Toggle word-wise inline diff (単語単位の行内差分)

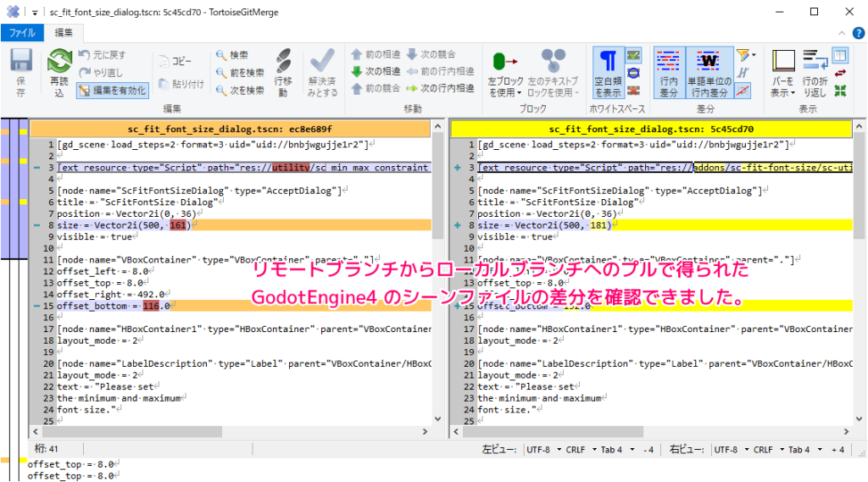709,73
